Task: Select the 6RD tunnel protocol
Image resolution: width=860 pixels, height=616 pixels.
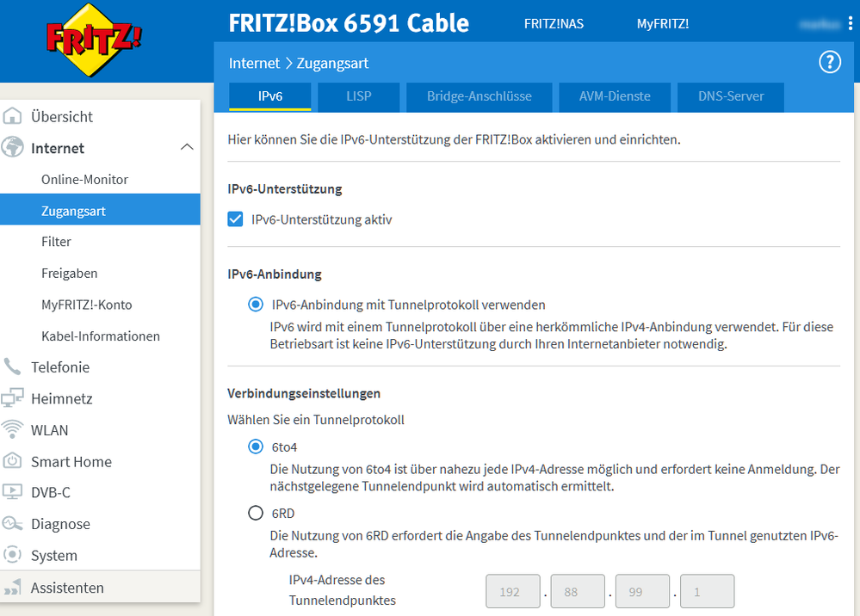Action: pos(256,513)
